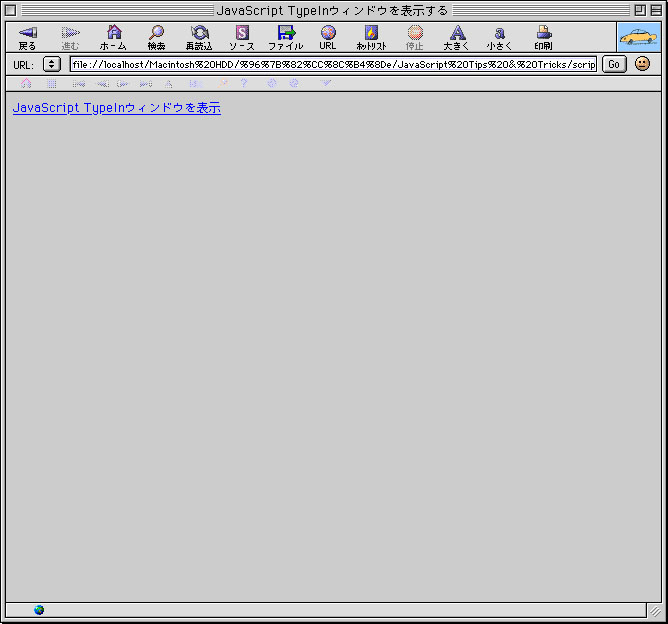Open the JavaScript TypeInウィンドウを表示 link

pyautogui.click(x=117, y=107)
